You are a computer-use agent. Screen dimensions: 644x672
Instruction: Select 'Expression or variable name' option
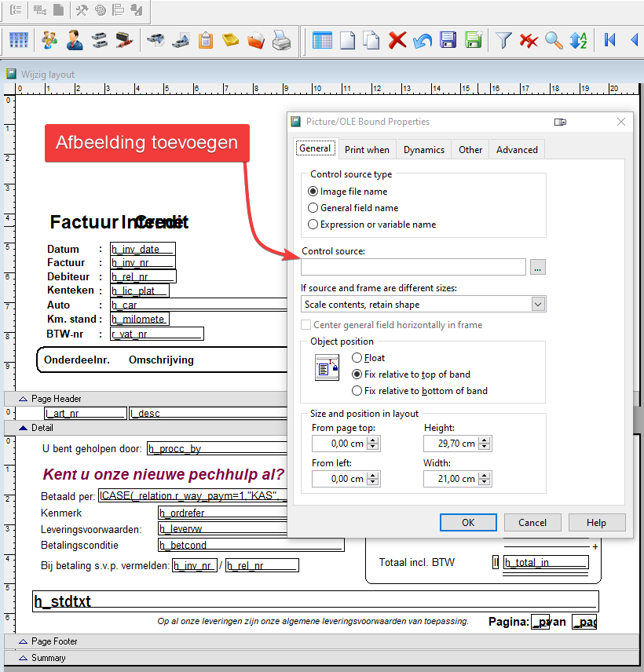coord(313,225)
